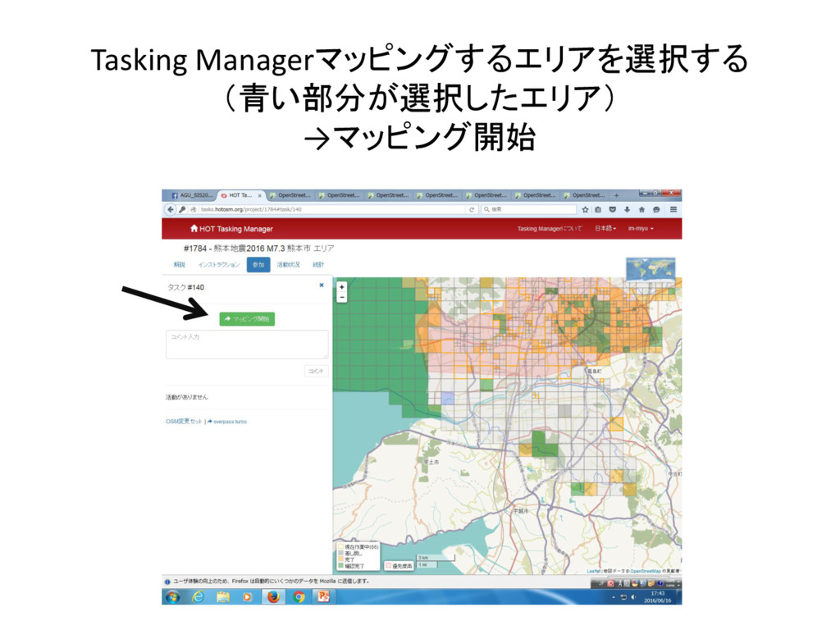Image resolution: width=840 pixels, height=630 pixels.
Task: Select the 参加 tab
Action: coord(258,265)
